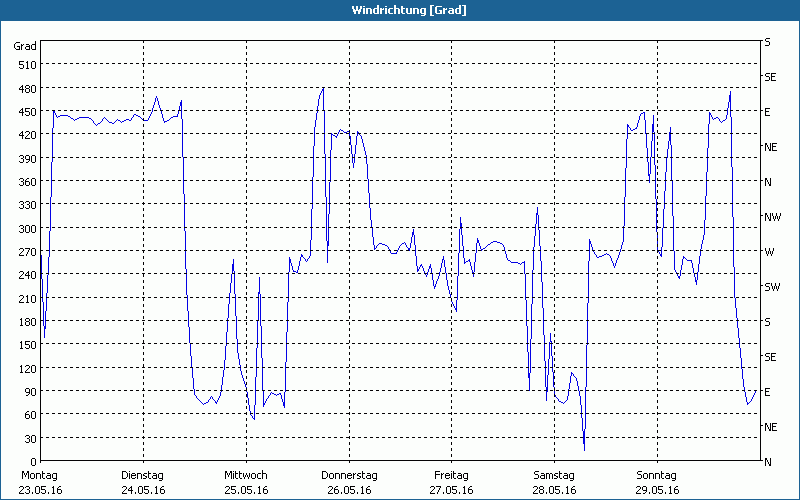Click the 180 degree tick on left axis
This screenshot has width=800, height=500.
25,321
